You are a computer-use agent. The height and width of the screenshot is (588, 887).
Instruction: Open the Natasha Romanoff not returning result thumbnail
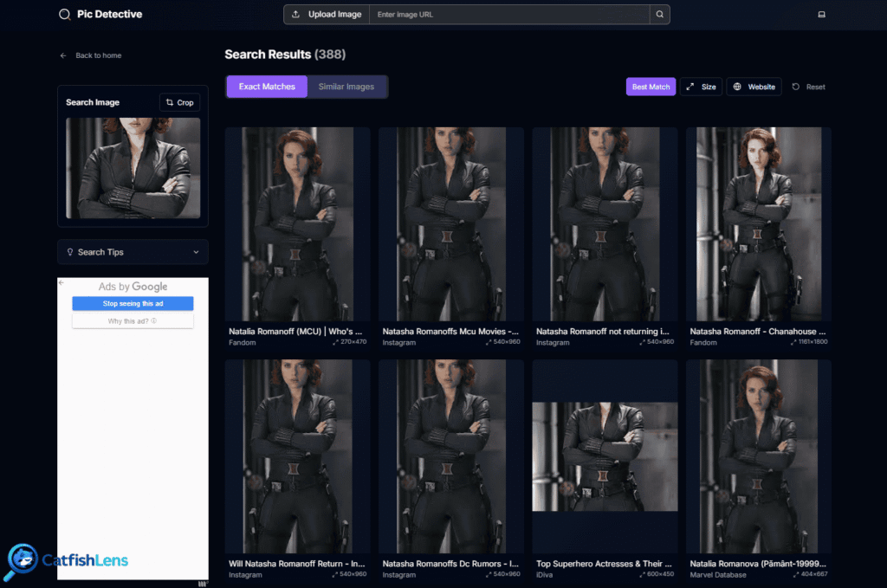pyautogui.click(x=605, y=224)
